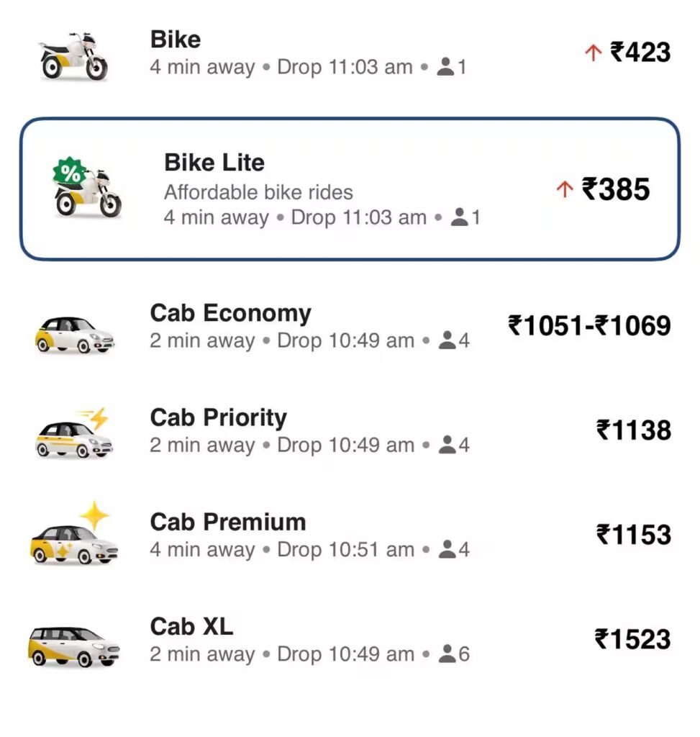The width and height of the screenshot is (700, 737).
Task: Click the 'Affordable bike rides' description
Action: pyautogui.click(x=258, y=192)
